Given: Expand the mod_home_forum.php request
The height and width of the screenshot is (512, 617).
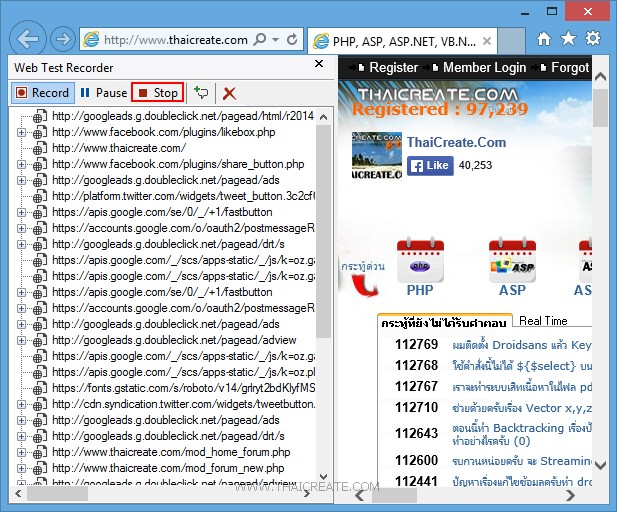Looking at the screenshot, I should (21, 453).
